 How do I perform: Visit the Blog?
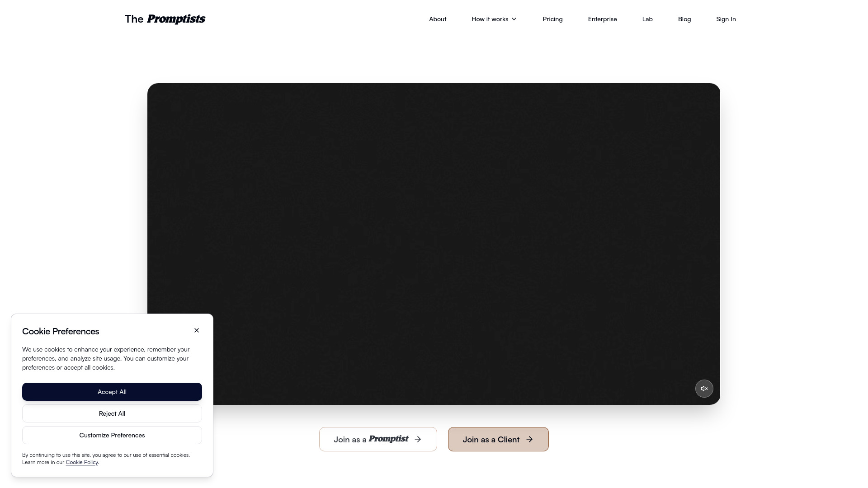[x=684, y=19]
